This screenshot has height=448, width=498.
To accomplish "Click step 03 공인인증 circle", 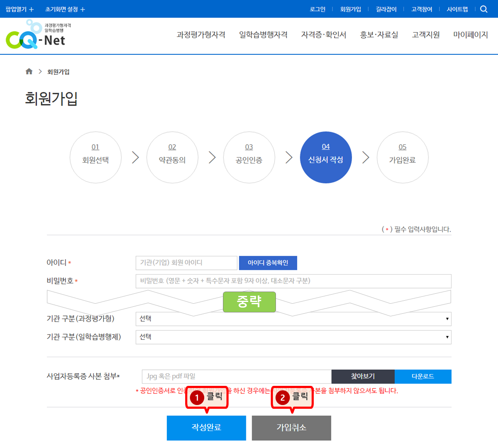I will (x=249, y=157).
